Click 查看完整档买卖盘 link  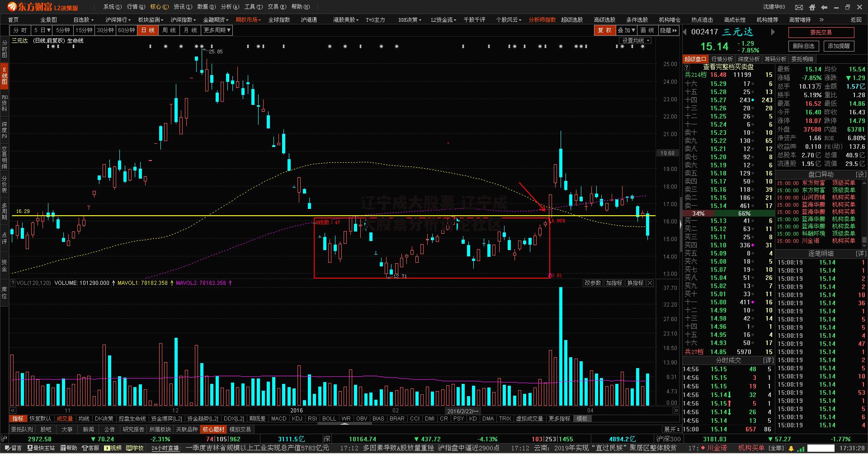click(x=728, y=67)
